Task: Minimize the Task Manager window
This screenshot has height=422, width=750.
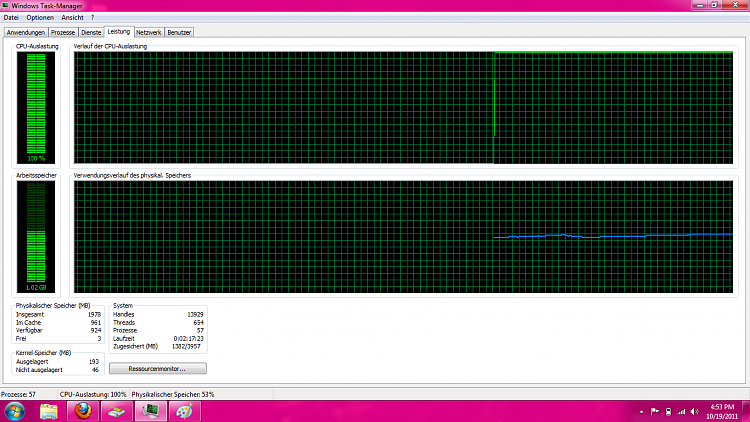Action: (x=699, y=5)
